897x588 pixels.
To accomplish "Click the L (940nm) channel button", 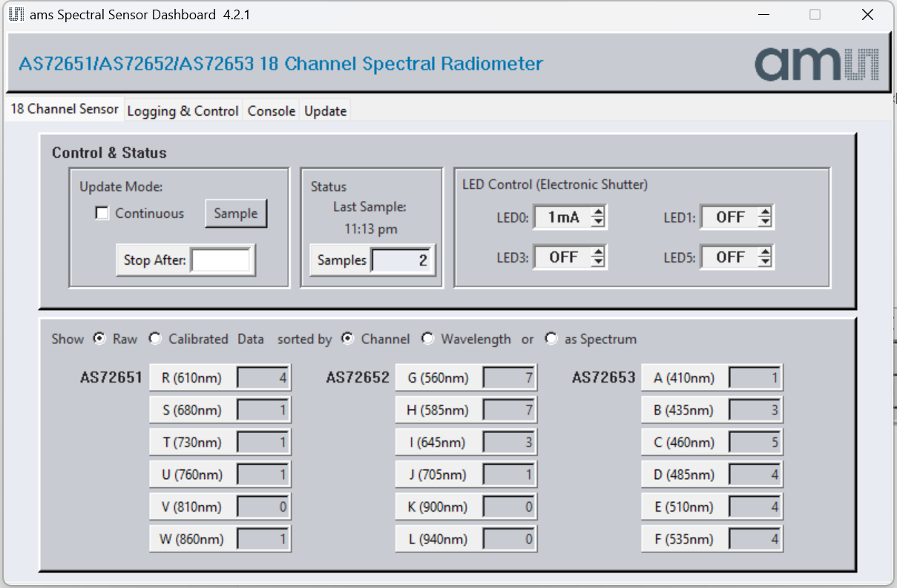I will [x=438, y=539].
